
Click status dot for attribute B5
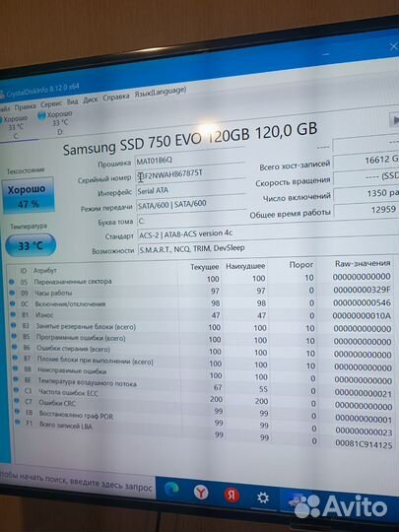[14, 336]
